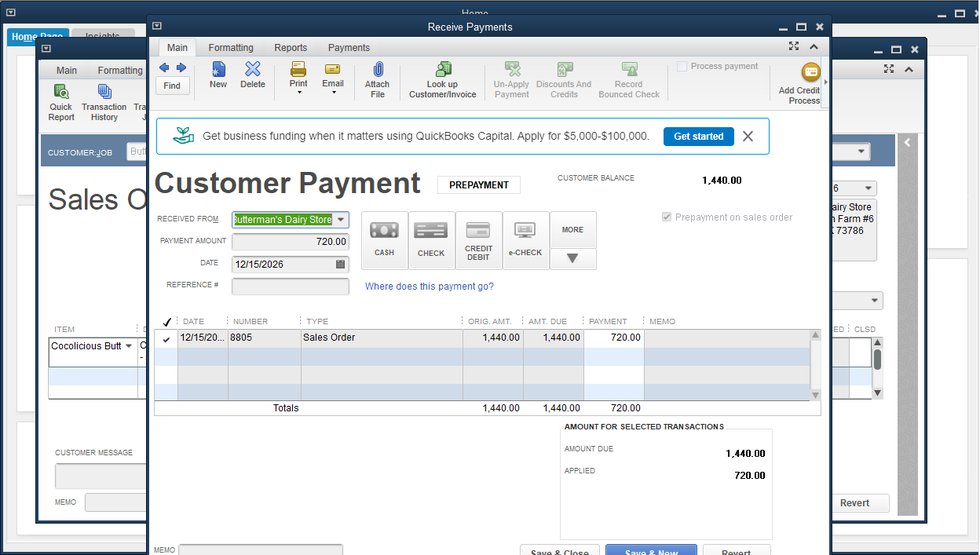This screenshot has width=980, height=555.
Task: Expand the Received From customer dropdown
Action: point(340,220)
